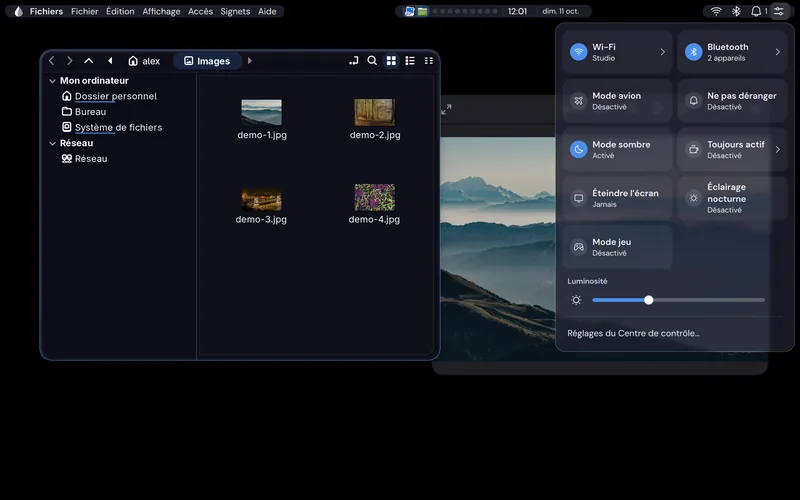Viewport: 800px width, 500px height.
Task: Go to the alex home breadcrumb
Action: tap(144, 61)
